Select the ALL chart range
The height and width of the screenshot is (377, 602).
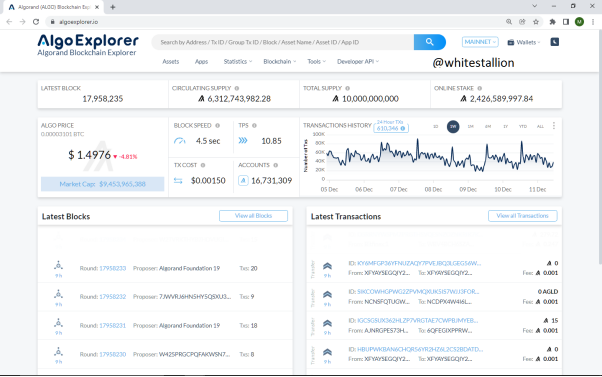click(540, 126)
